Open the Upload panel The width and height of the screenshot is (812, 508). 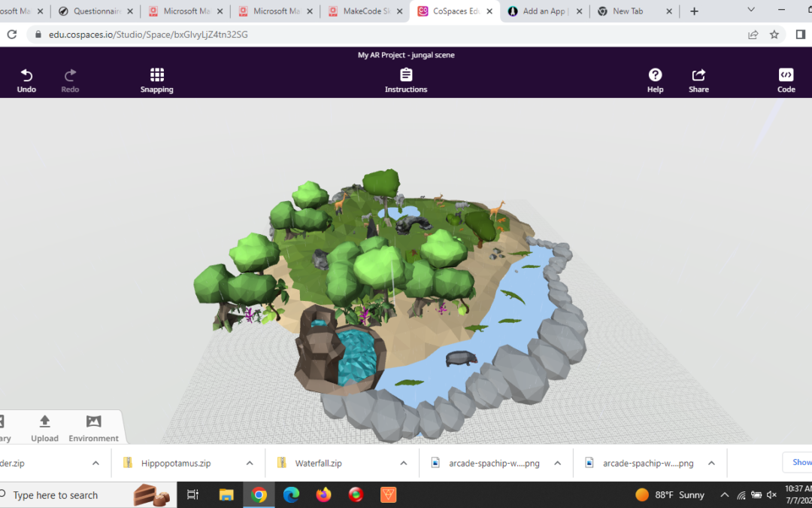[x=44, y=429]
